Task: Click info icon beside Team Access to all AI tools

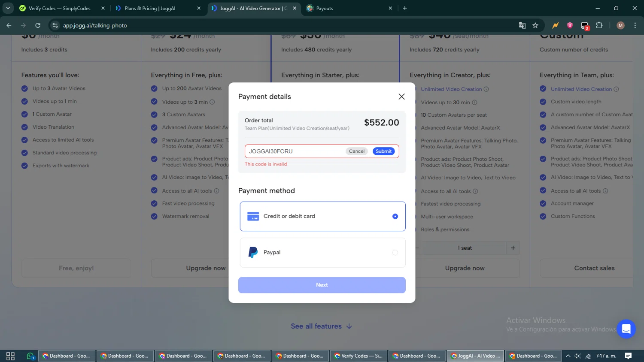Action: point(475,191)
